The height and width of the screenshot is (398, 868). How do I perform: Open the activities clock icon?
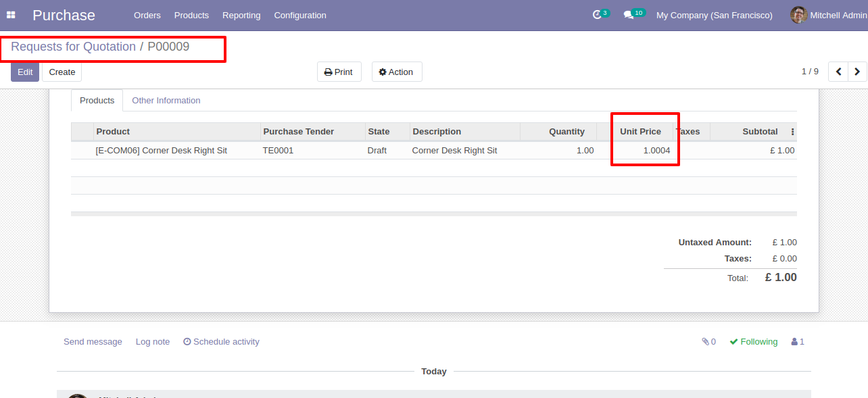point(597,15)
